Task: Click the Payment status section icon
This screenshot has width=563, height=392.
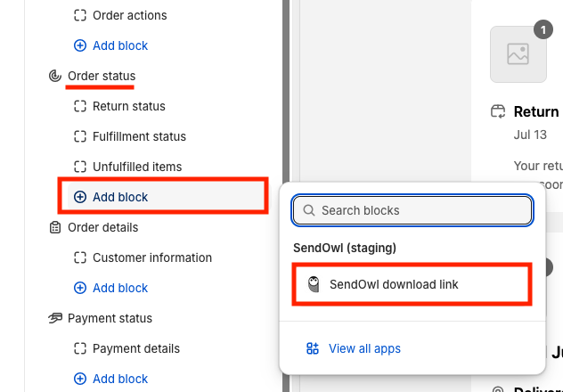Action: (55, 318)
